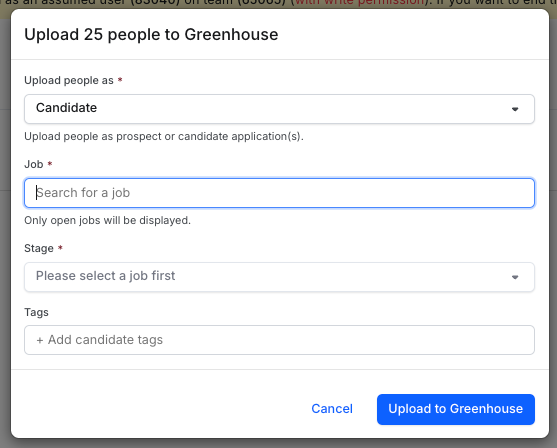
Task: Click the Upload 25 people to Greenhouse title
Action: [x=151, y=34]
